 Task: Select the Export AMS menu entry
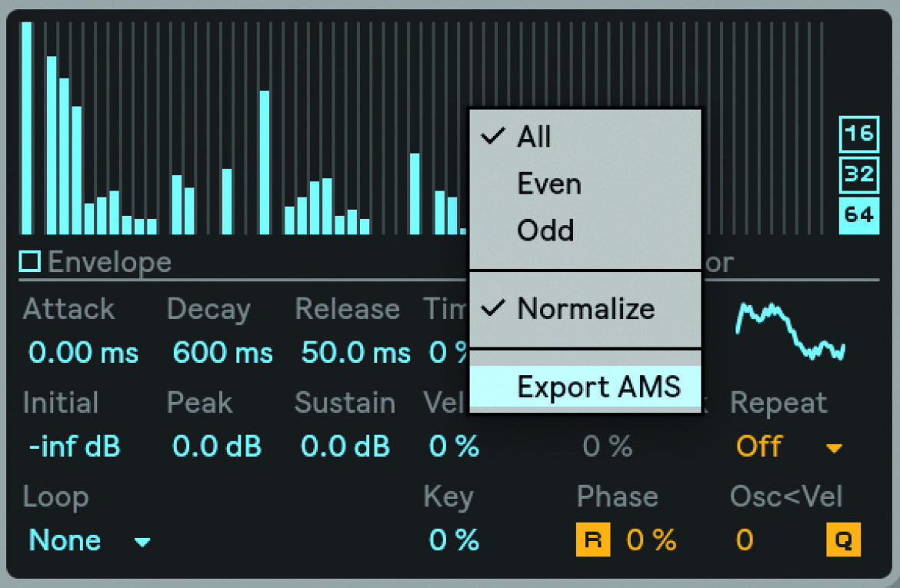pos(585,386)
